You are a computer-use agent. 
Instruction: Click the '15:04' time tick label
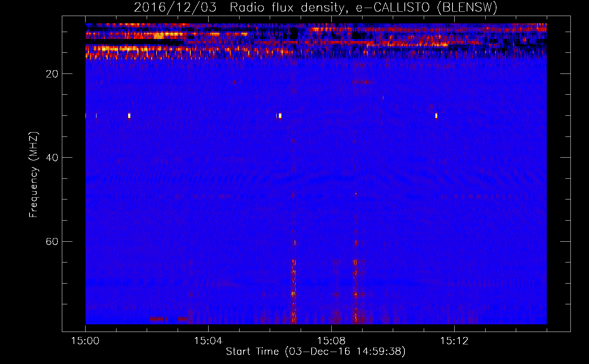[x=208, y=341]
